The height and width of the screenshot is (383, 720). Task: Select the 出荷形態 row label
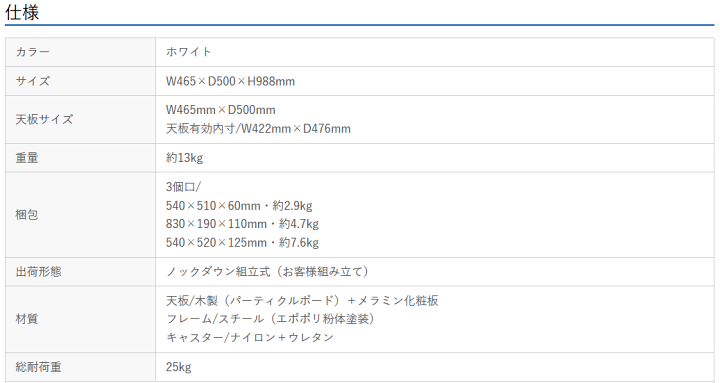(38, 272)
